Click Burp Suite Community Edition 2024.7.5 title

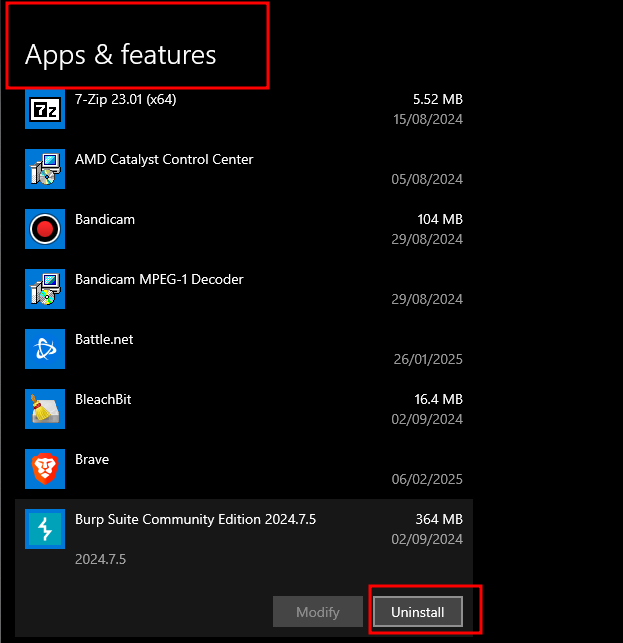click(196, 520)
